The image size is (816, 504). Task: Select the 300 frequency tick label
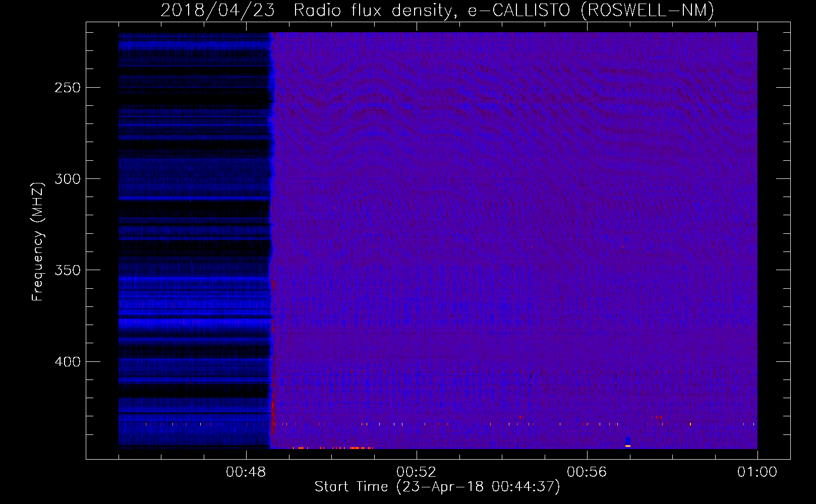coord(68,179)
